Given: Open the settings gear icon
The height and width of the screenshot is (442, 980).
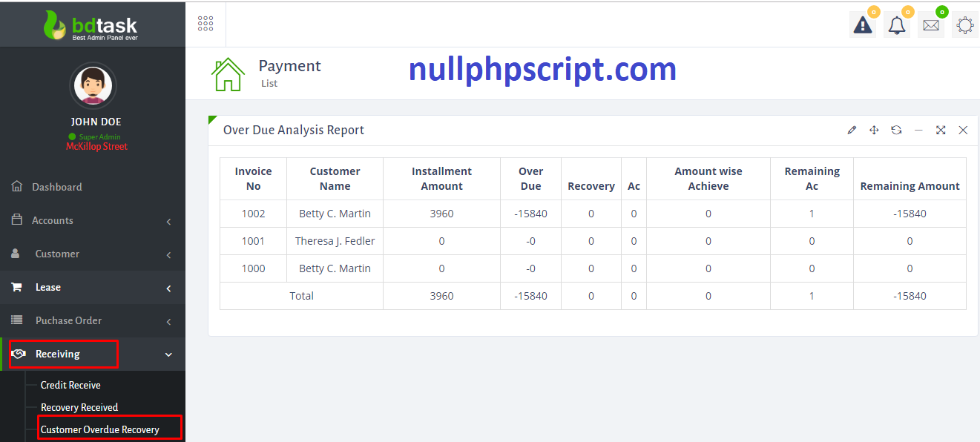Looking at the screenshot, I should point(964,25).
